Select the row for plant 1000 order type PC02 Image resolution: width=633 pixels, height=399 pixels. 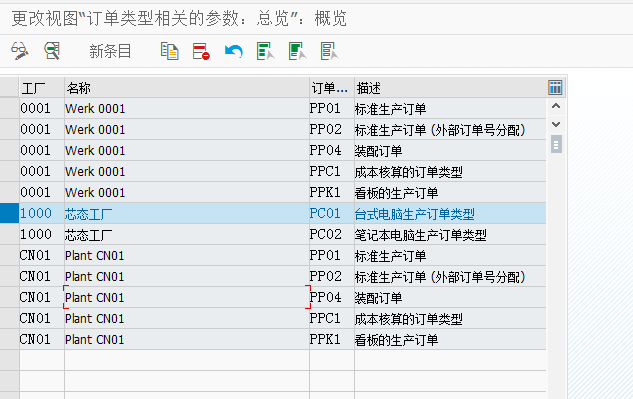click(x=9, y=234)
